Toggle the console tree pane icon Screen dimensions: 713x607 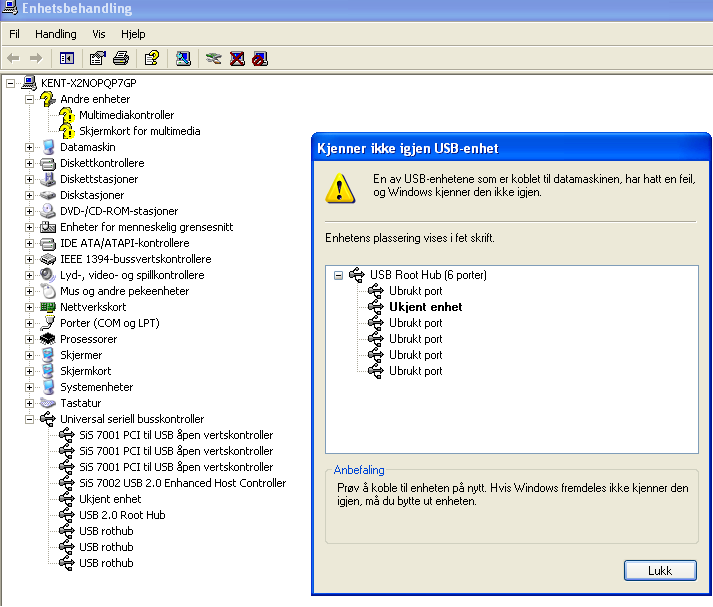[67, 58]
